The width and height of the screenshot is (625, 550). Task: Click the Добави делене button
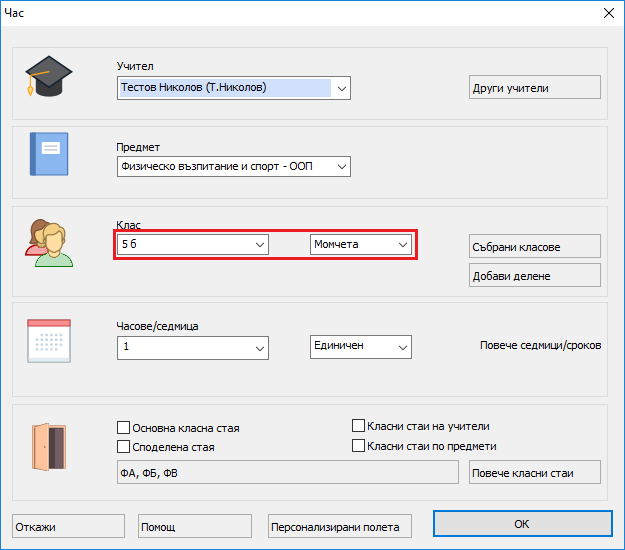[x=535, y=275]
